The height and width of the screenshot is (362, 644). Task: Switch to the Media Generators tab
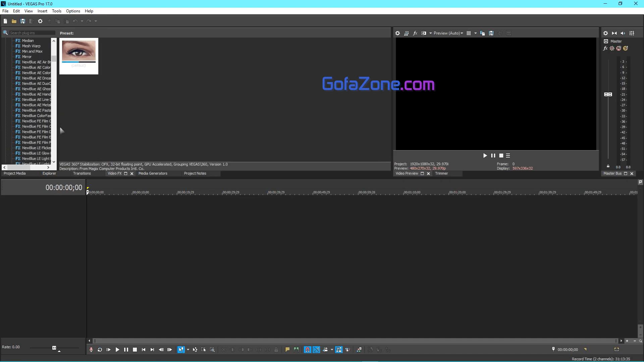pyautogui.click(x=153, y=173)
